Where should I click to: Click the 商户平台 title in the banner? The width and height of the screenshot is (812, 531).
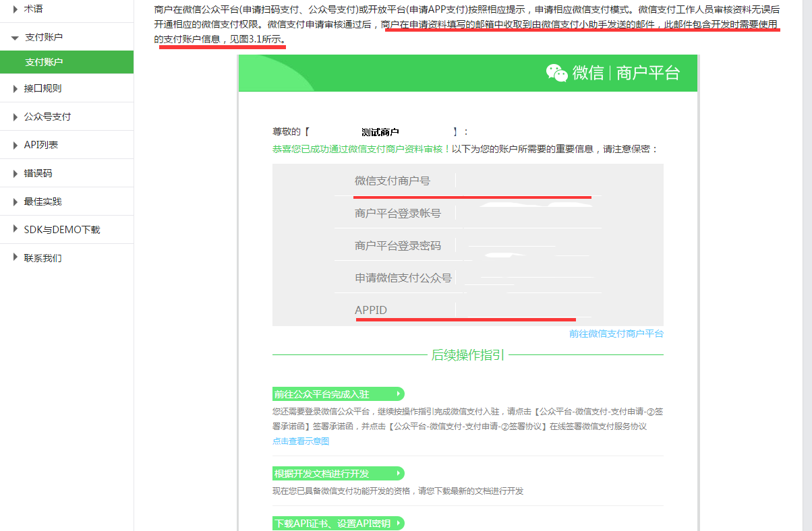tap(648, 73)
